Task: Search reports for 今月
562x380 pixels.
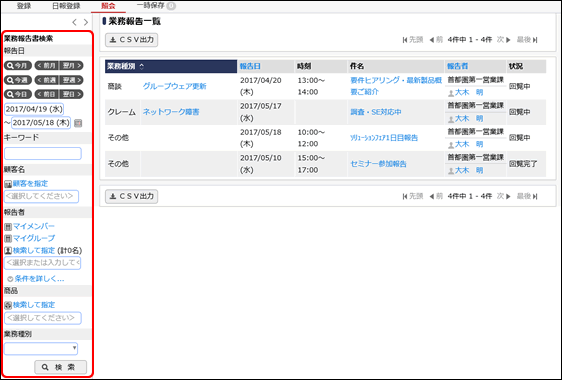Action: tap(18, 66)
